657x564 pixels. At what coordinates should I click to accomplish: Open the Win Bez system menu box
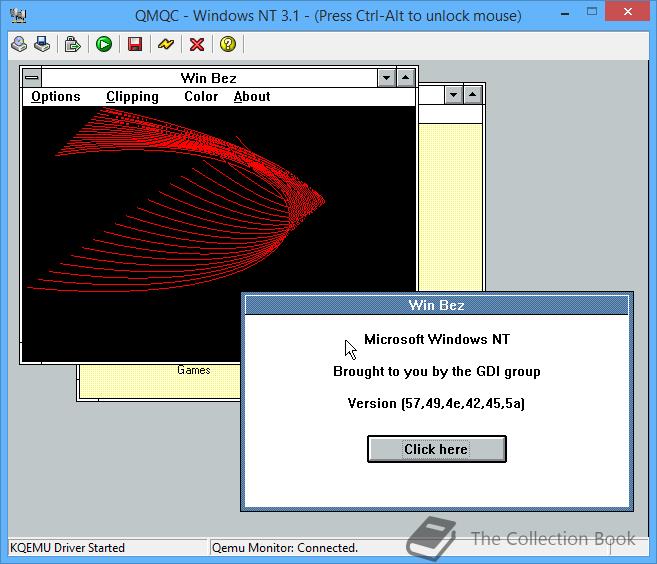click(x=32, y=78)
